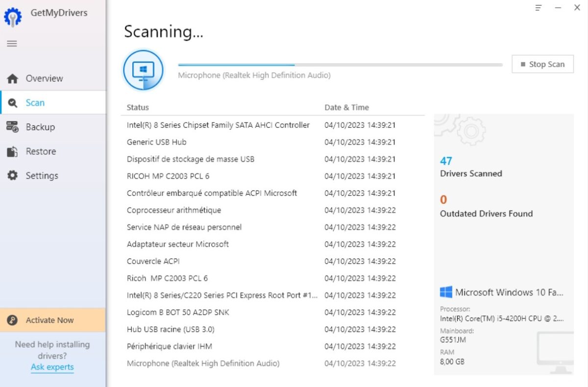The height and width of the screenshot is (387, 588).
Task: Click the 8,00 GB RAM value
Action: pos(452,362)
